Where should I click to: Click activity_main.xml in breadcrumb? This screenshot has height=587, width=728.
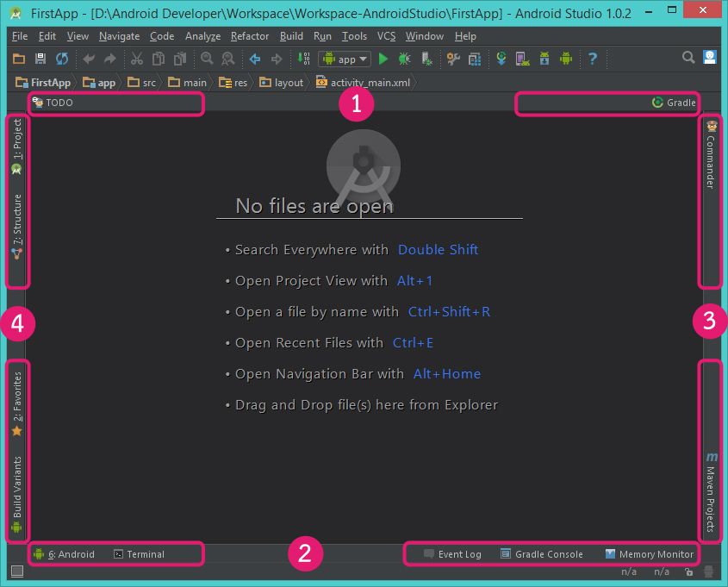pos(363,83)
